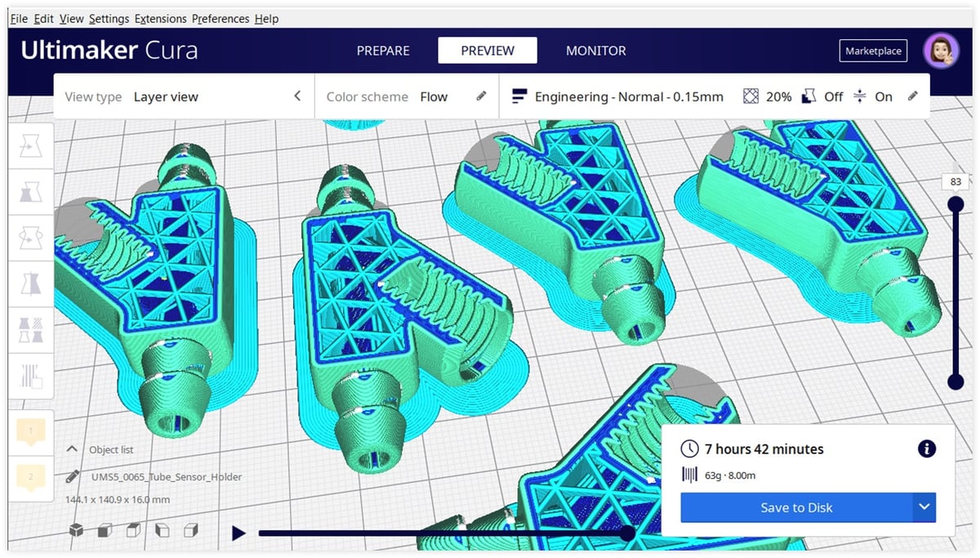The image size is (980, 558).
Task: Open the Marketplace
Action: [873, 51]
